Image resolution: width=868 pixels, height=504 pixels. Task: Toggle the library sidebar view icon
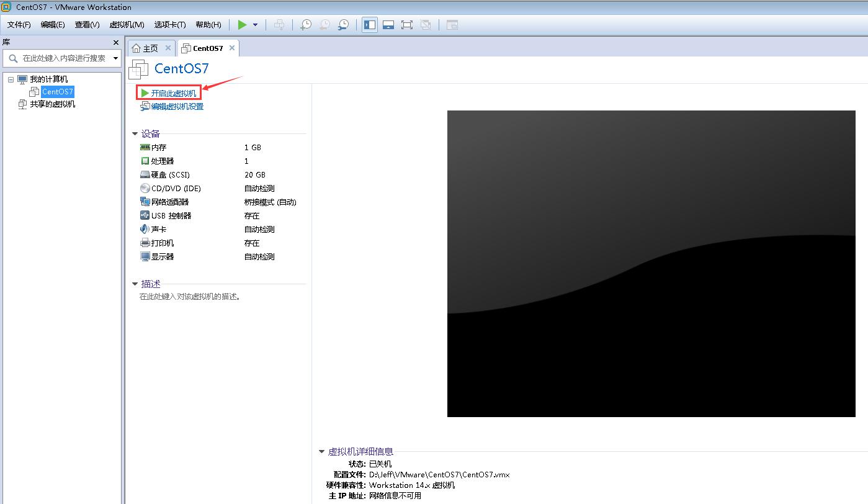370,25
